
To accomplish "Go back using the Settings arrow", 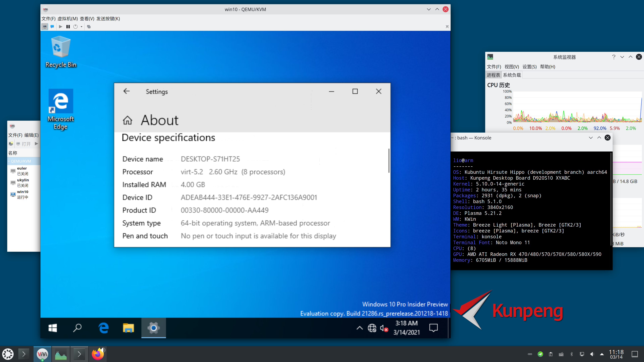I will pyautogui.click(x=126, y=91).
